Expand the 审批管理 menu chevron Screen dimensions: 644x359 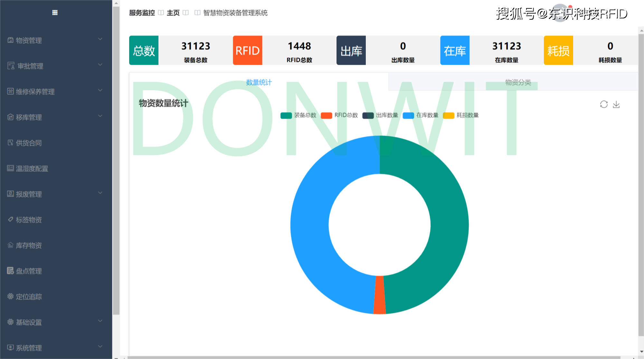[x=100, y=65]
